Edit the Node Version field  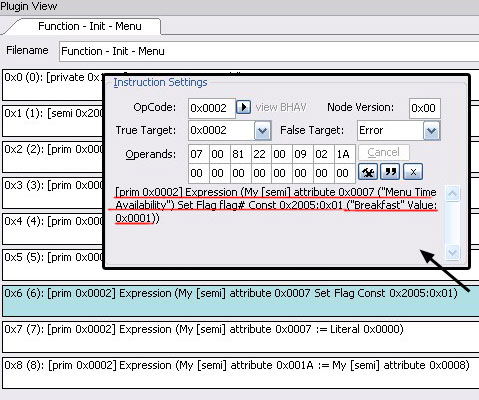point(425,108)
